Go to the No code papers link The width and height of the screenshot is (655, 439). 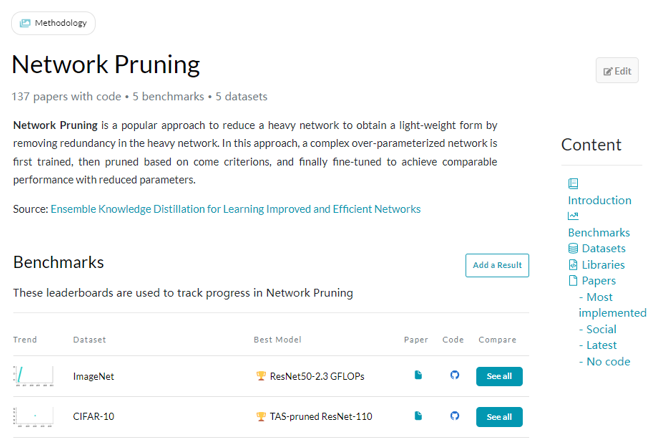click(x=608, y=361)
